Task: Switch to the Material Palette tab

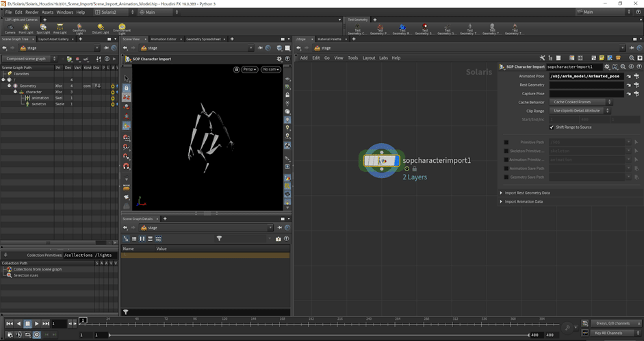Action: [329, 39]
